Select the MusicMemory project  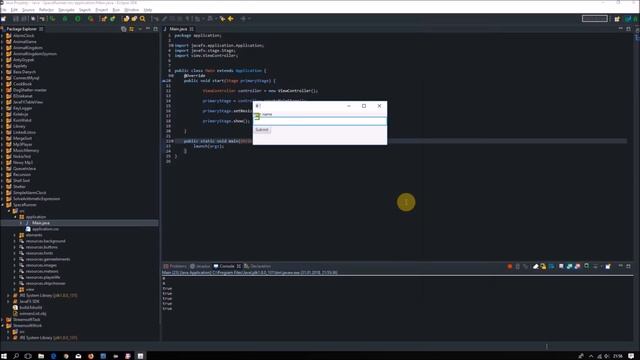(x=26, y=151)
